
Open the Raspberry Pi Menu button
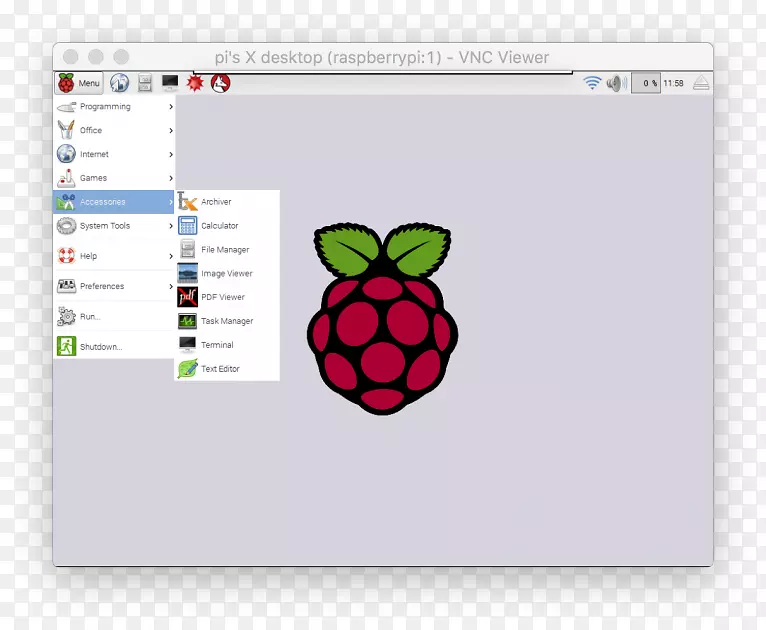pyautogui.click(x=79, y=83)
